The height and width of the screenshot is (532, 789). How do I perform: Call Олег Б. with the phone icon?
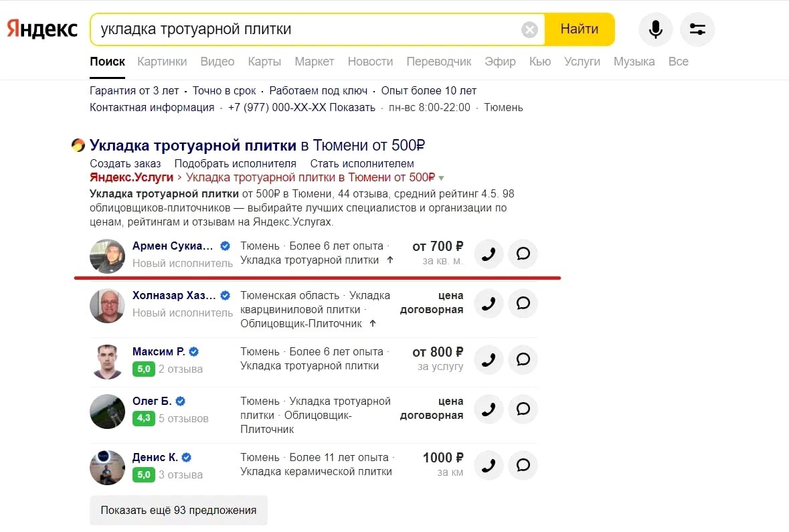pos(489,409)
